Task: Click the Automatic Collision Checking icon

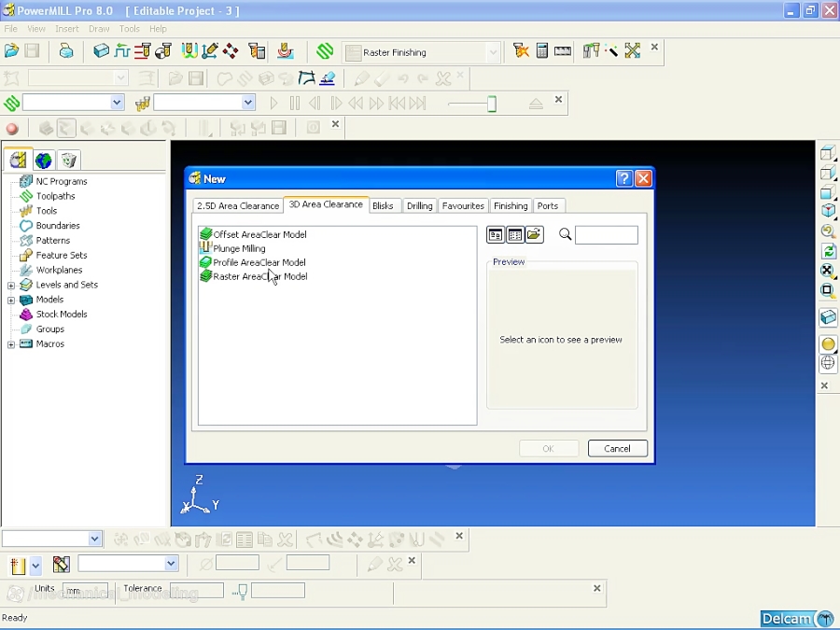Action: (x=258, y=51)
